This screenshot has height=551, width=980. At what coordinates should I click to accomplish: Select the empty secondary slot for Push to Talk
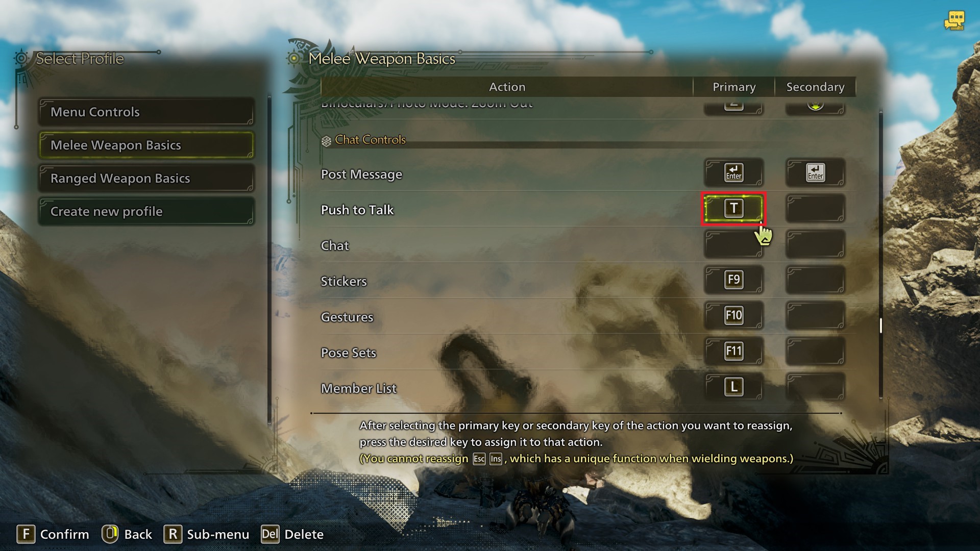(815, 208)
